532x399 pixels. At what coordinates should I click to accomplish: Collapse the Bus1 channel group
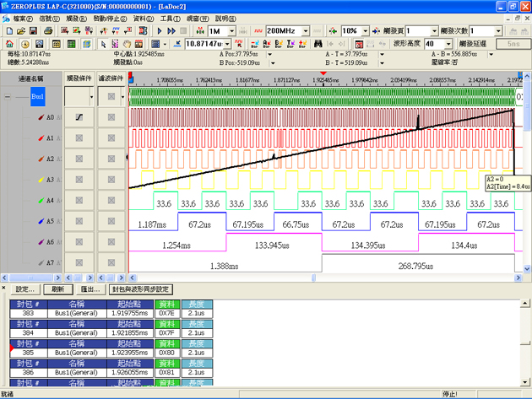pyautogui.click(x=8, y=97)
